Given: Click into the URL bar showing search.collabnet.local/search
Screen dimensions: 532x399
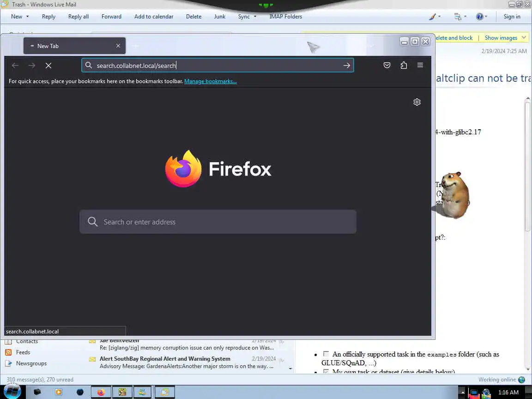Looking at the screenshot, I should [x=217, y=66].
